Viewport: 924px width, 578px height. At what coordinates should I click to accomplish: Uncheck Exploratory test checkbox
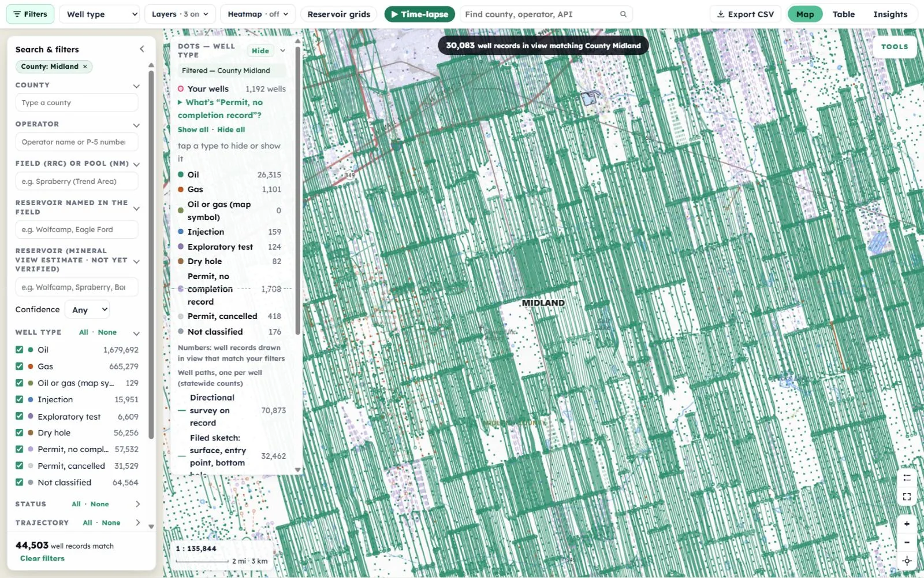point(19,416)
